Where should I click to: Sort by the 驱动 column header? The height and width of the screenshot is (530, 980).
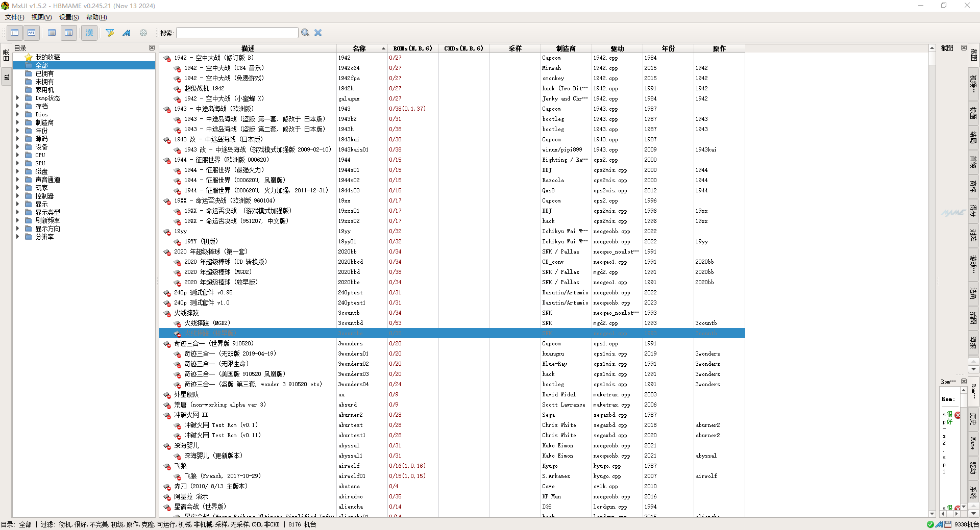coord(617,48)
